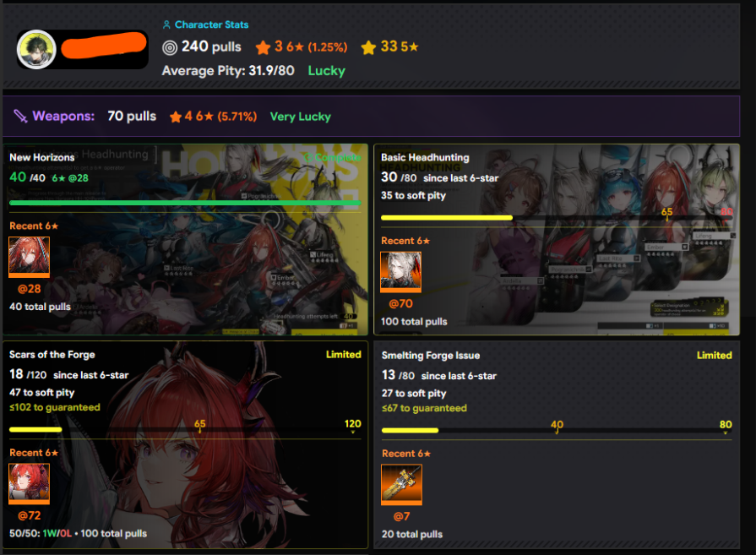
Task: Click the orange star next to 3 6★
Action: click(x=263, y=47)
